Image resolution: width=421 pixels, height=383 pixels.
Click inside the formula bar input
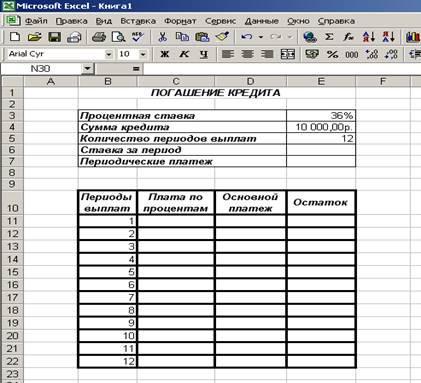pos(282,69)
